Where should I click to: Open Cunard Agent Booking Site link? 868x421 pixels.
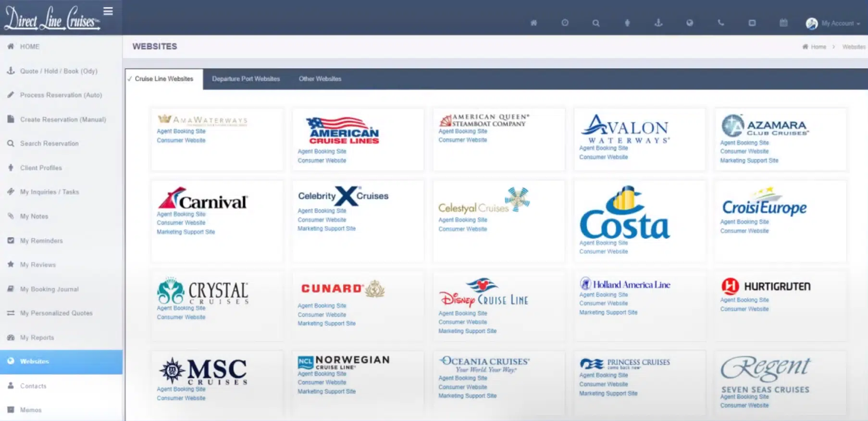click(322, 306)
